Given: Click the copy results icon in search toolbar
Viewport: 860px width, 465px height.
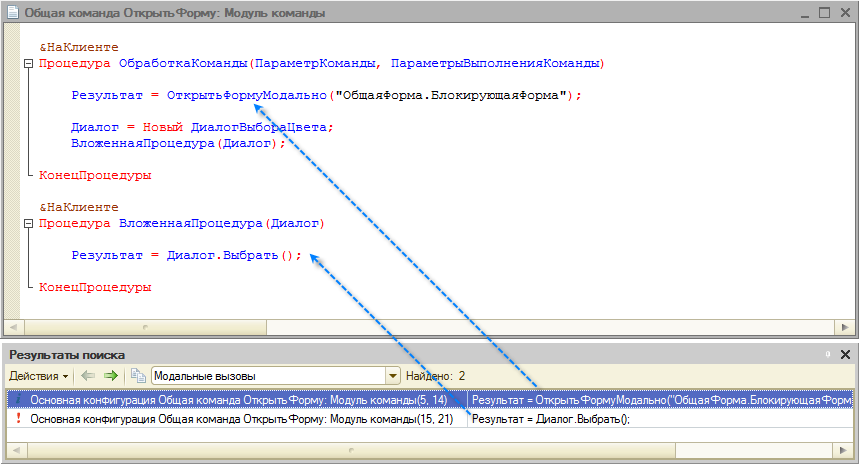Looking at the screenshot, I should click(x=137, y=376).
